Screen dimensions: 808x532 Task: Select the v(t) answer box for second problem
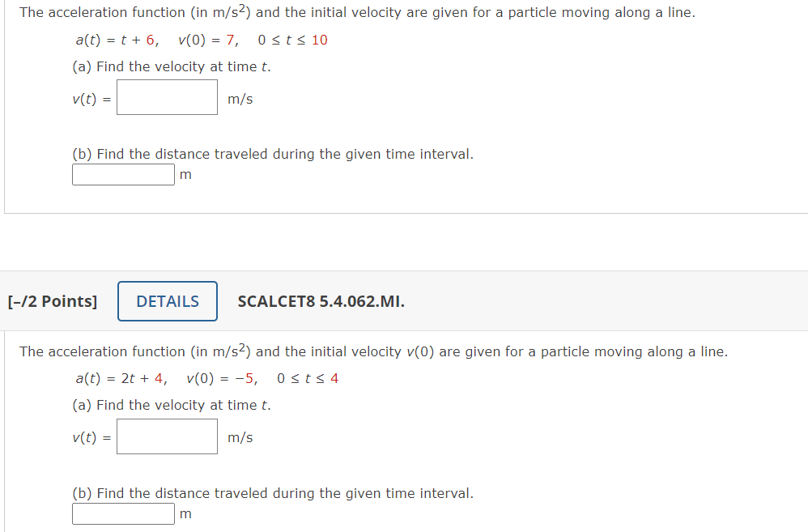166,436
